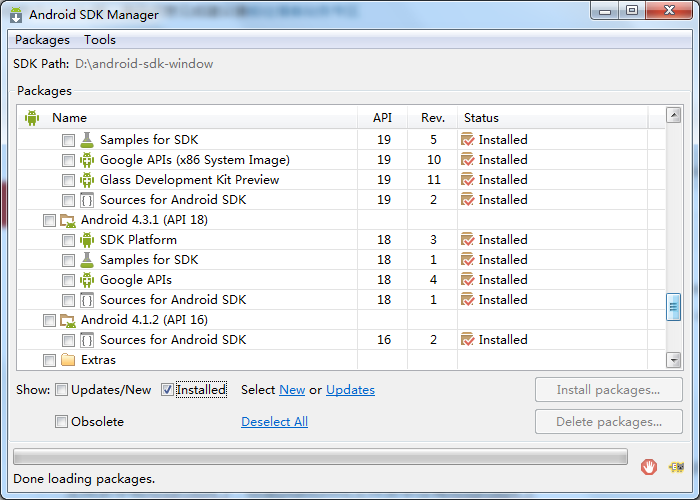Open the Tools menu
The image size is (700, 500).
point(100,40)
